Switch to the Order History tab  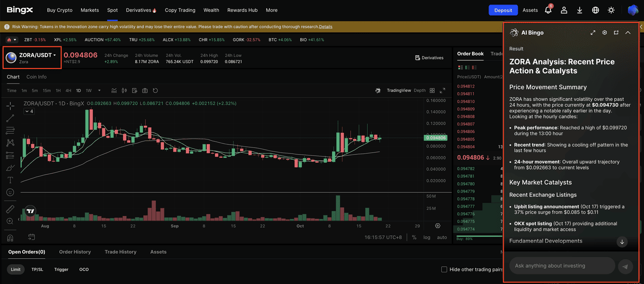(x=75, y=252)
